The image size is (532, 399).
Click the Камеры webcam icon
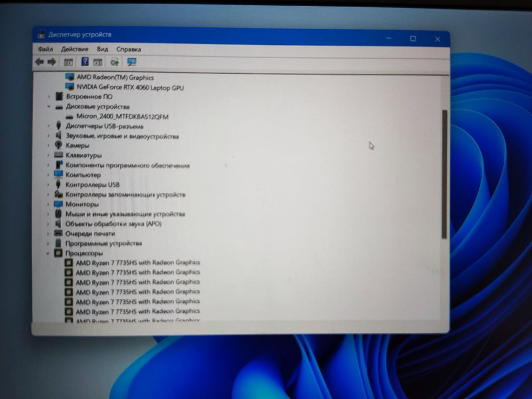59,145
